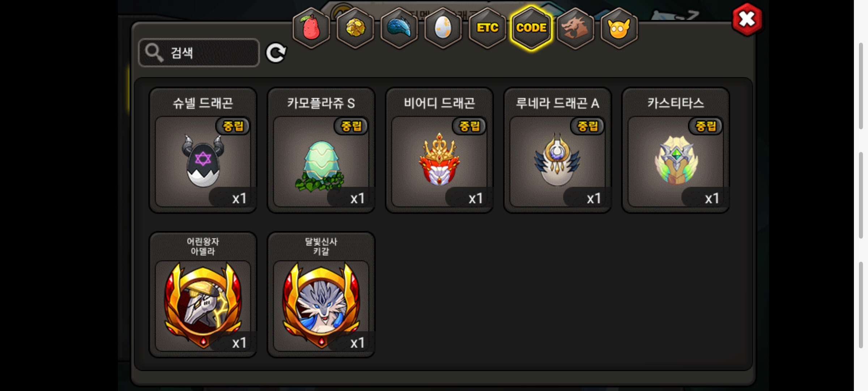Select the spotted egg category icon

click(x=443, y=28)
